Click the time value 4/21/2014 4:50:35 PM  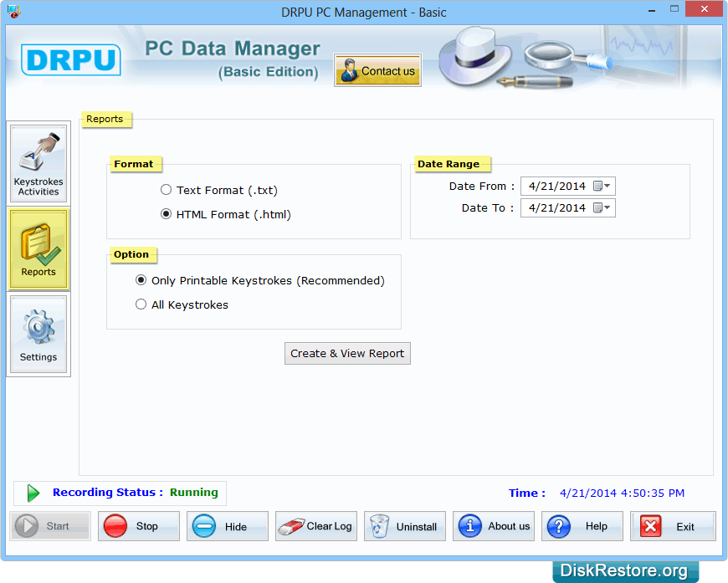(622, 493)
